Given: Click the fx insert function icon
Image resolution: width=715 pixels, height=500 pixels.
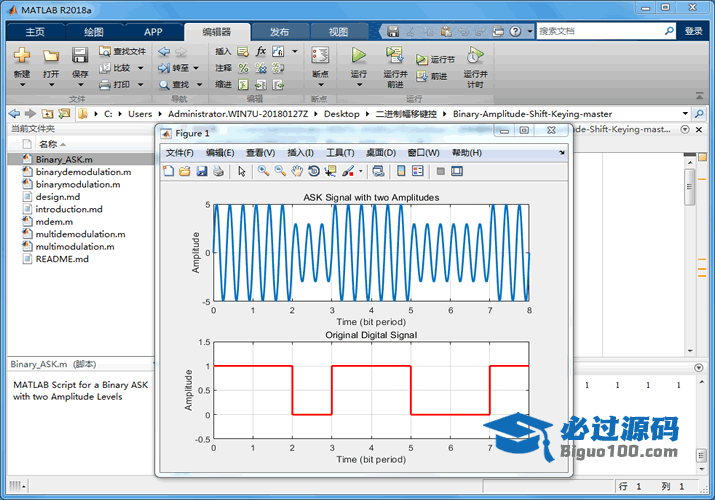Looking at the screenshot, I should 261,51.
